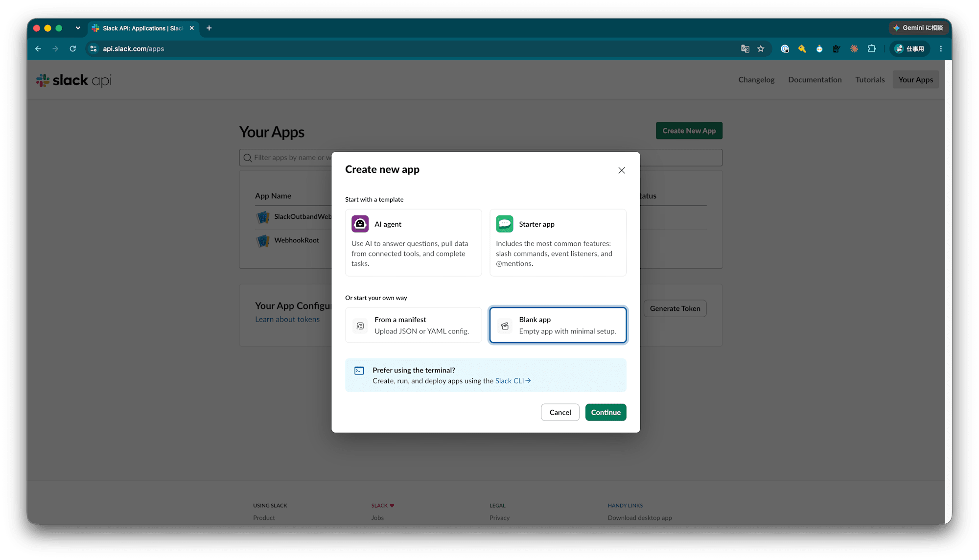
Task: Choose the AI agent template card
Action: 414,243
